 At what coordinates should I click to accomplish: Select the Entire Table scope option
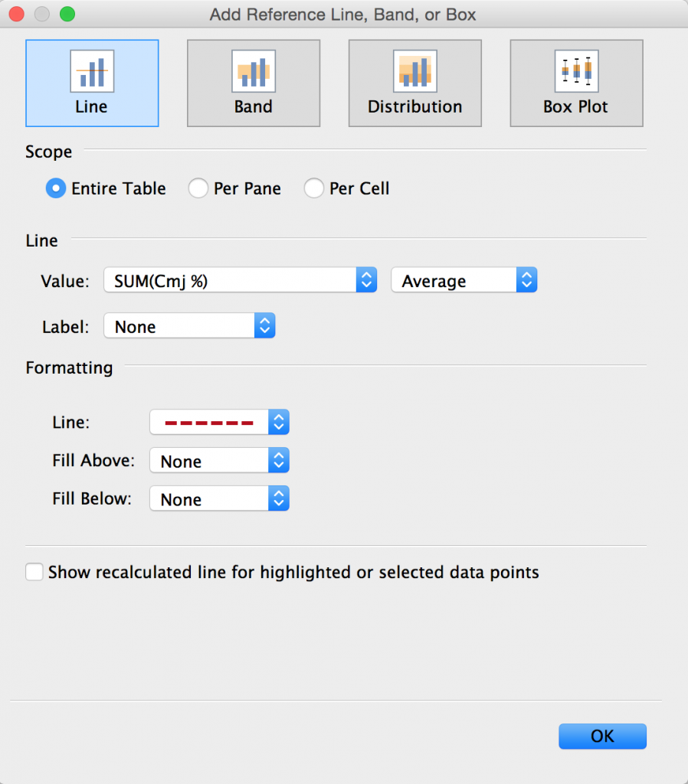(56, 188)
